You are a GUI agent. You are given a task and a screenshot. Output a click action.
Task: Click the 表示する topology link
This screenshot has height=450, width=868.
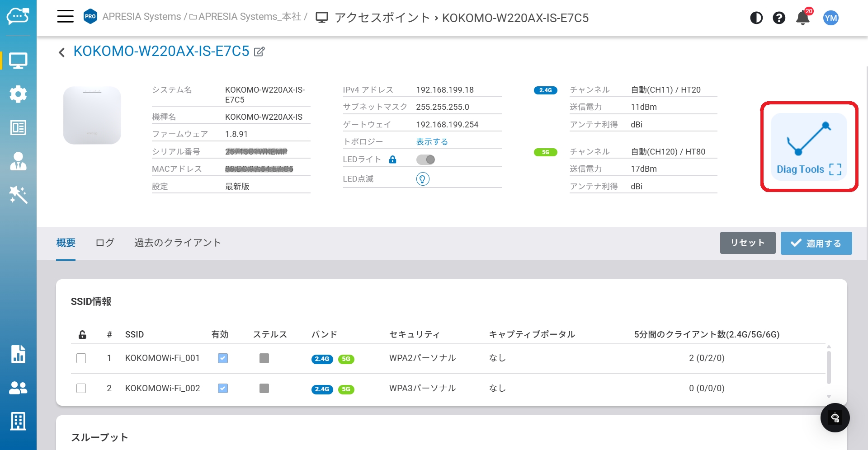(x=432, y=142)
